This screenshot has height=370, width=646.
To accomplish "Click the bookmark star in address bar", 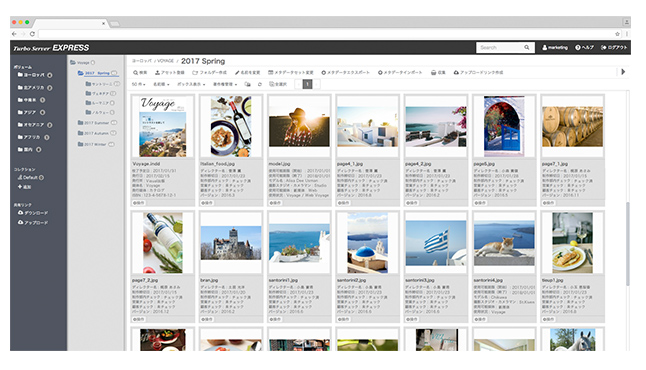I will tap(617, 34).
